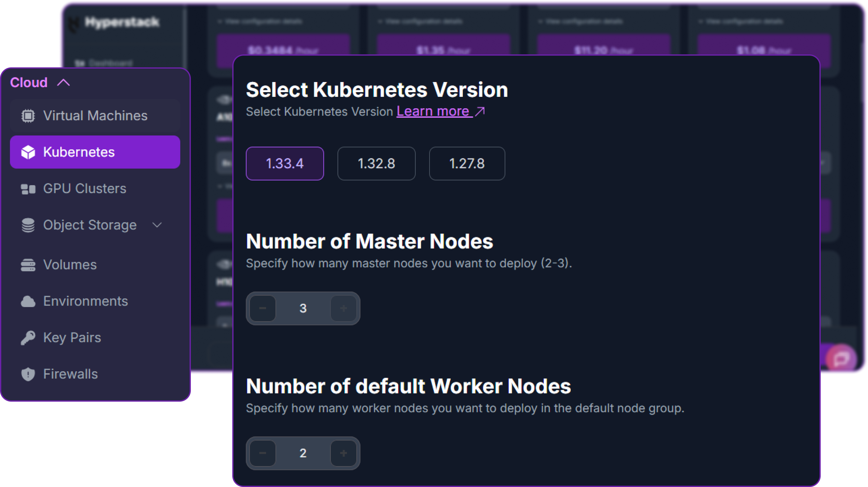This screenshot has width=868, height=487.
Task: Click the Kubernetes cube icon
Action: coord(28,152)
